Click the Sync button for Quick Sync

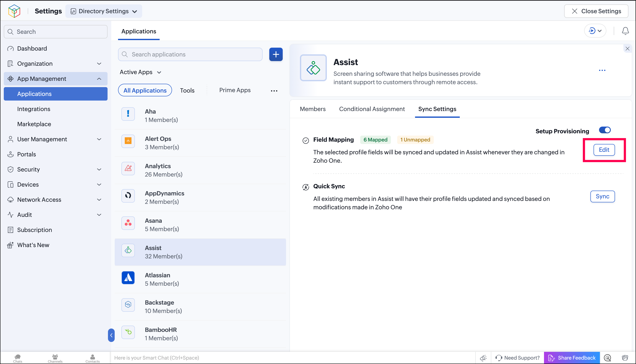(x=602, y=196)
